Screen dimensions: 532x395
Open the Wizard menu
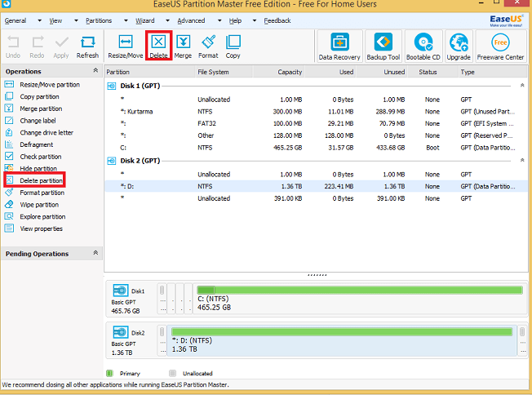[x=145, y=20]
